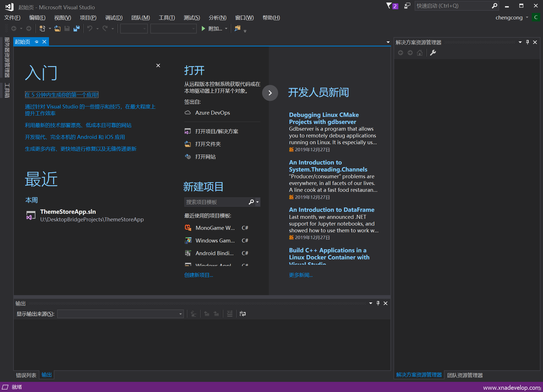This screenshot has height=392, width=543.
Task: Click the 创建新项目... link
Action: click(198, 275)
